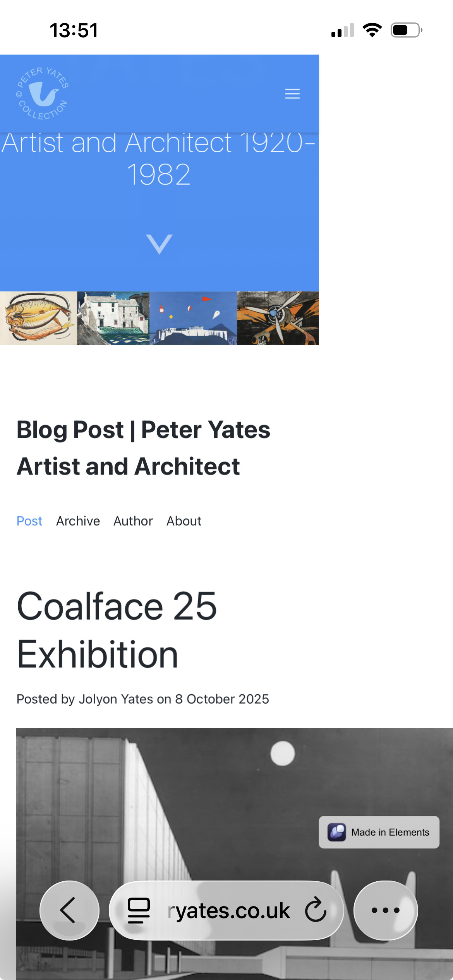This screenshot has width=453, height=980.
Task: Switch to the Archive tab
Action: (x=78, y=521)
